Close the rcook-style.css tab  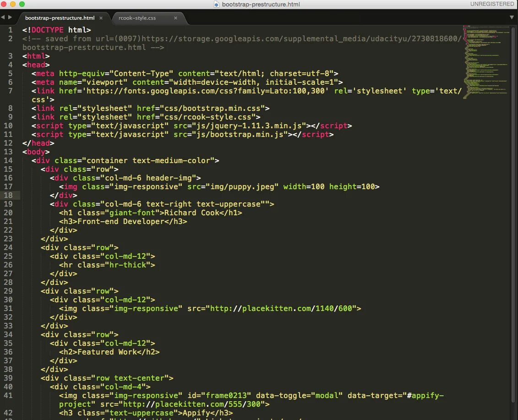tap(176, 18)
